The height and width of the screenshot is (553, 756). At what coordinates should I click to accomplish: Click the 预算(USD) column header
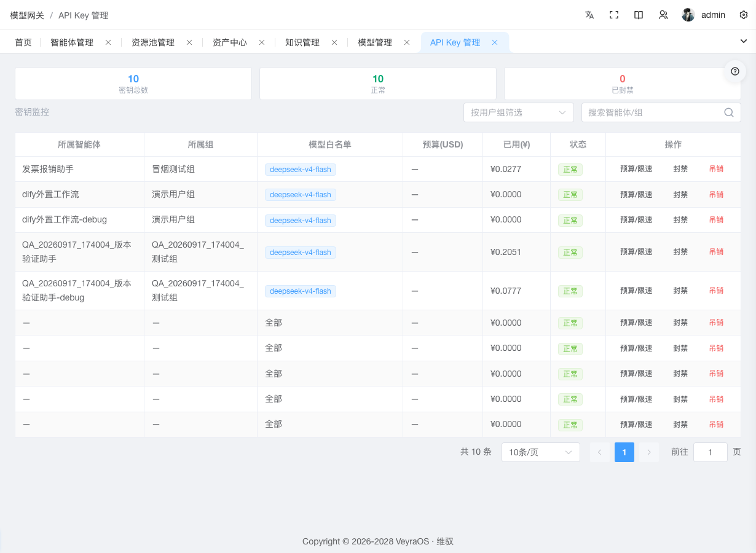pos(443,144)
